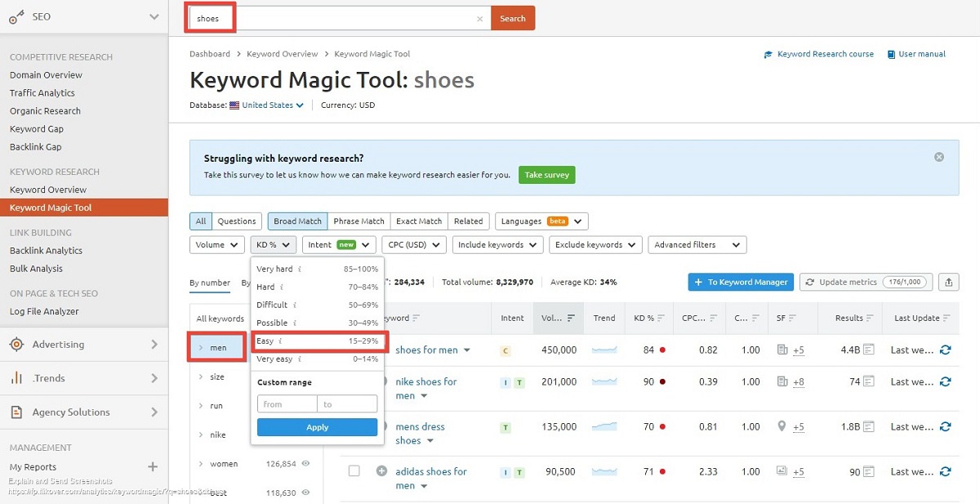This screenshot has height=504, width=980.
Task: Refresh metrics for nike shoes for men row
Action: coord(946,381)
